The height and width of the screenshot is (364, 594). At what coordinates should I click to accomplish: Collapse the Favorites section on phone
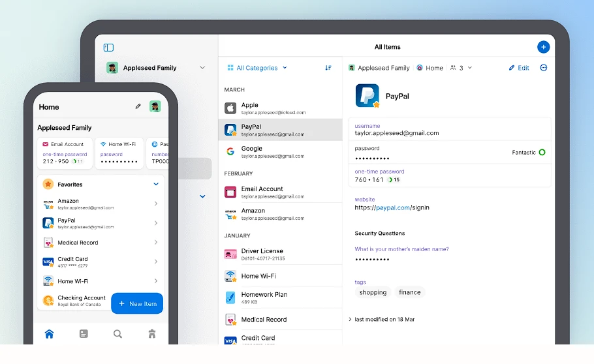(x=156, y=185)
